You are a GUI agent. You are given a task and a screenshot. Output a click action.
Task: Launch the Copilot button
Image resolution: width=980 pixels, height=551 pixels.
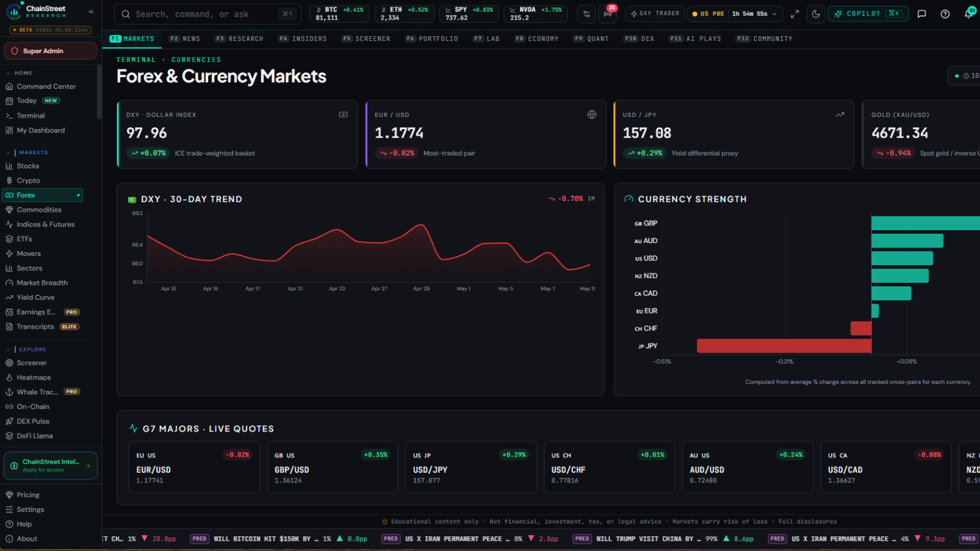click(x=868, y=13)
